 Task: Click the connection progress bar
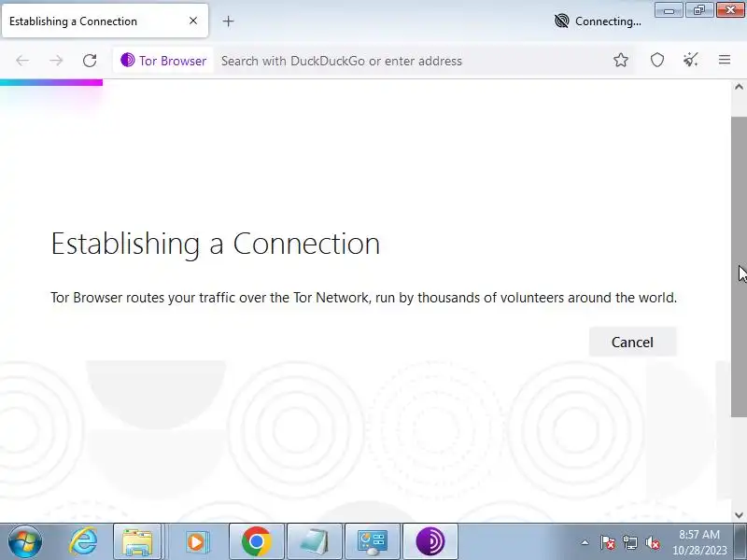pos(51,83)
